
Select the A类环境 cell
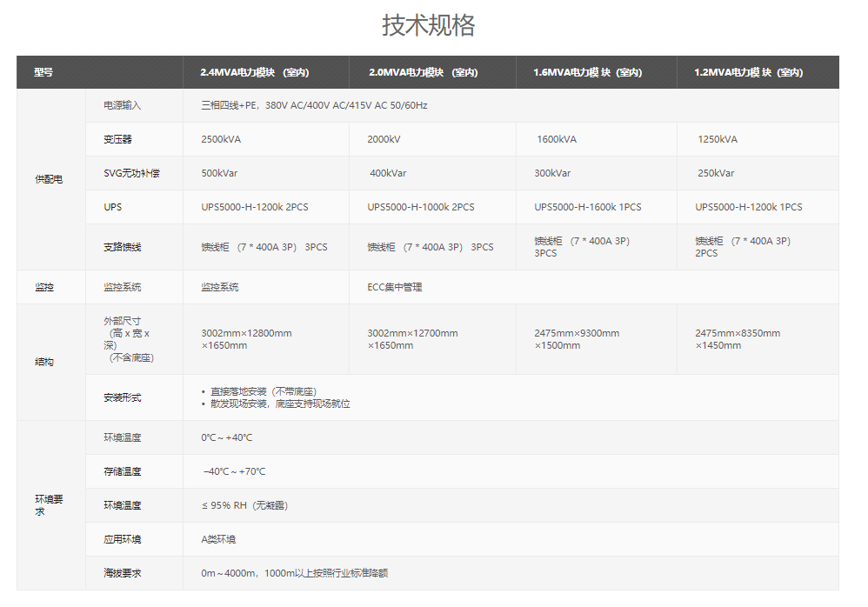coord(218,539)
